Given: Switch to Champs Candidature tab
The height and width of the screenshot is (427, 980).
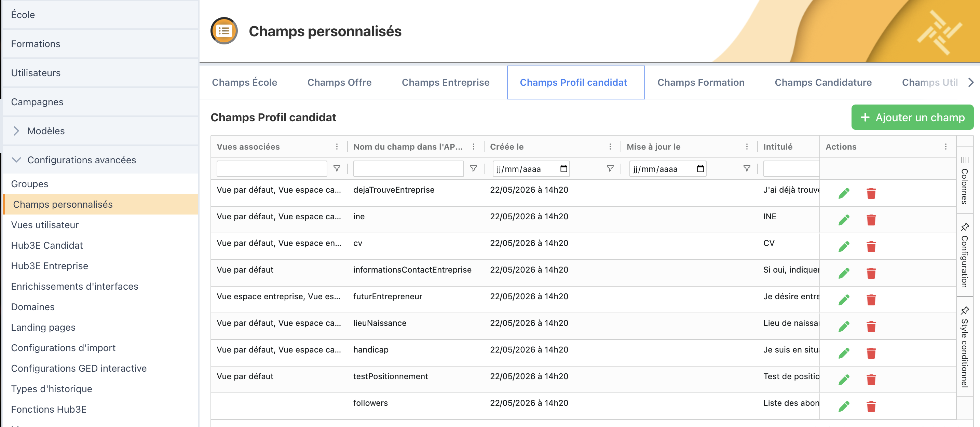Looking at the screenshot, I should coord(823,83).
